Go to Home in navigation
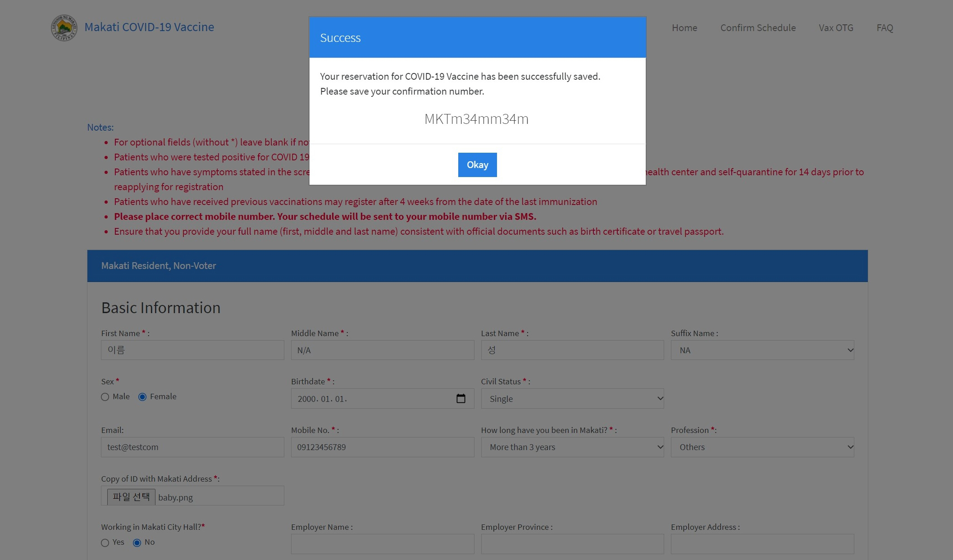The image size is (953, 560). pos(684,28)
